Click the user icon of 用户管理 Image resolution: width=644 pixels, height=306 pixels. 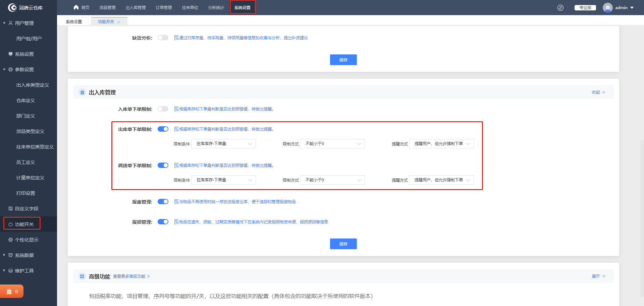(x=10, y=23)
